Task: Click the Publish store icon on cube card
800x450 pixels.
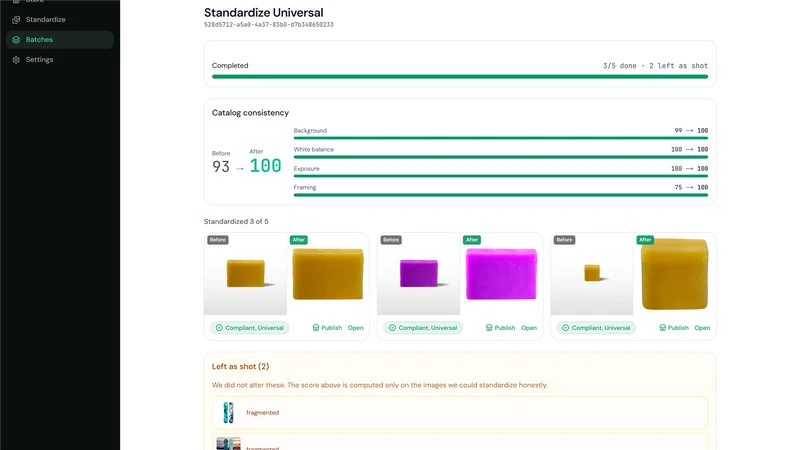Action: click(x=662, y=328)
